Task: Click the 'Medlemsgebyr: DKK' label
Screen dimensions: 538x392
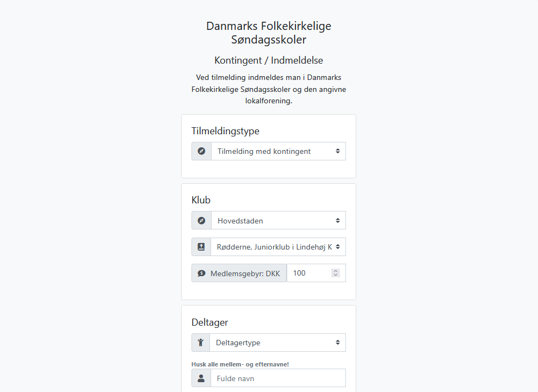Action: tap(245, 273)
